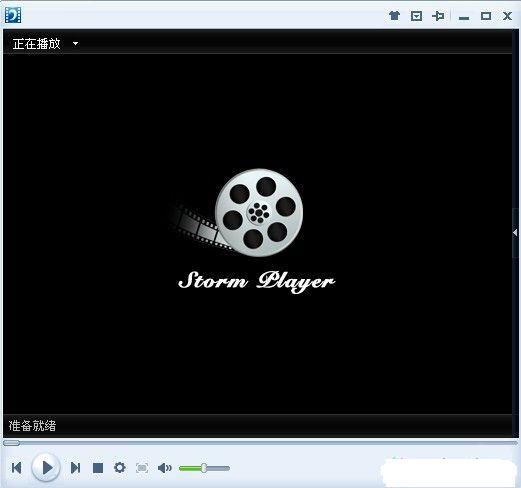Stop playback with the square button

[98, 468]
